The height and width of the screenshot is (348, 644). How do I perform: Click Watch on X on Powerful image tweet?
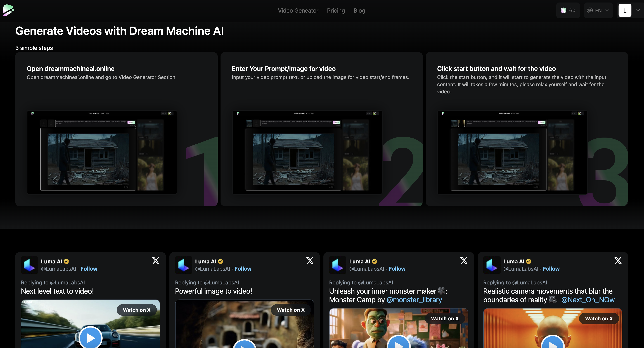pos(291,310)
